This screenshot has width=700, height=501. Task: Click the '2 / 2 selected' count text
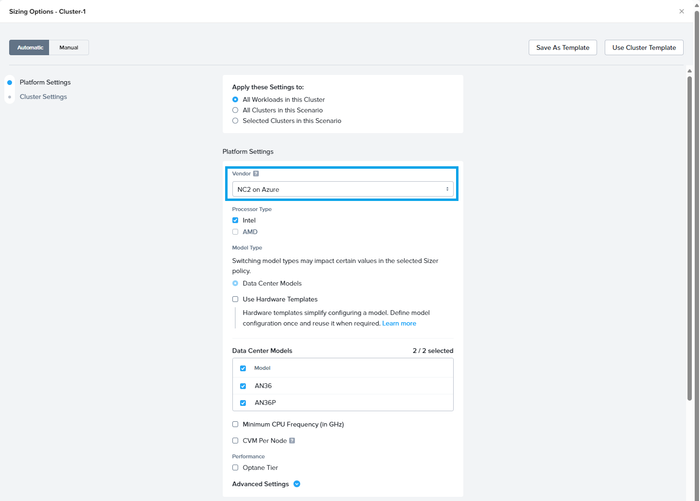(x=433, y=351)
